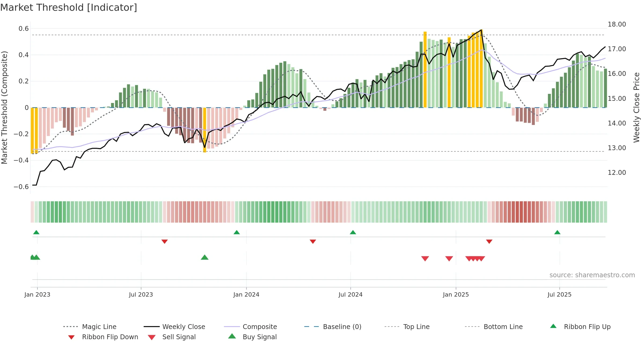Click the Jul 2024 x-axis label
This screenshot has height=362, width=644.
[350, 295]
